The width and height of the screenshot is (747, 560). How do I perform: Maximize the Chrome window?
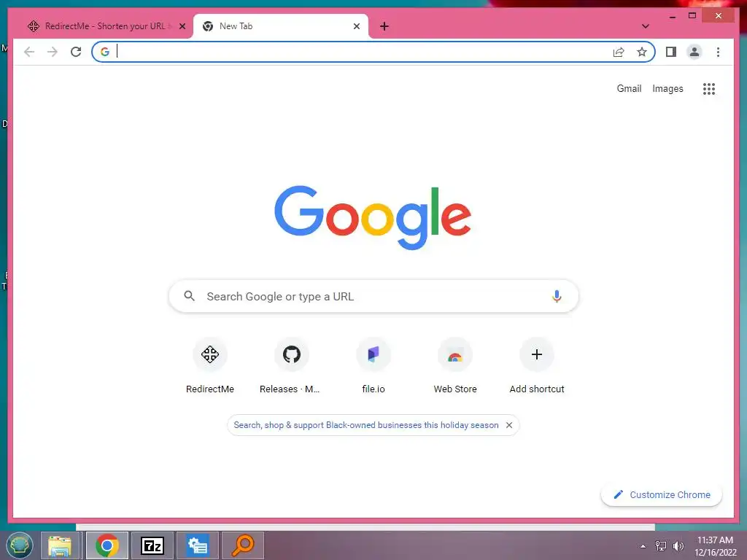[692, 16]
